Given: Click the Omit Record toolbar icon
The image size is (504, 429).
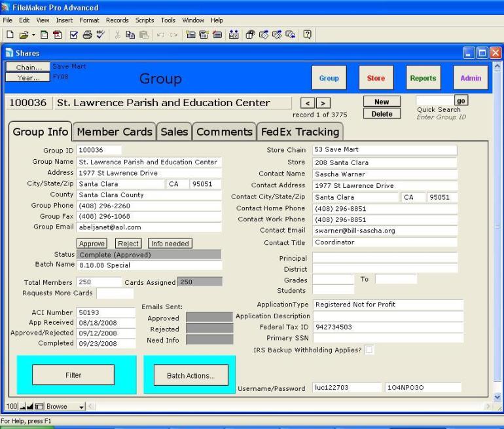Looking at the screenshot, I should click(x=277, y=35).
